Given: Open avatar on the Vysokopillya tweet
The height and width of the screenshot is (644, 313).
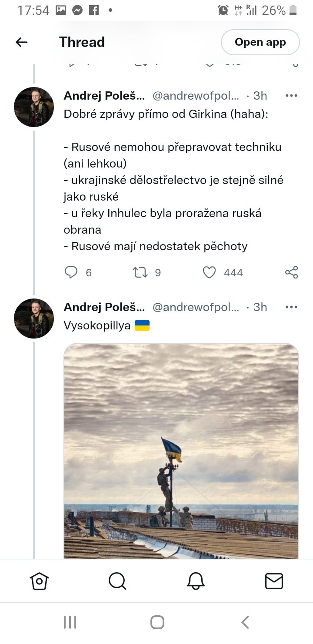Looking at the screenshot, I should 34,319.
